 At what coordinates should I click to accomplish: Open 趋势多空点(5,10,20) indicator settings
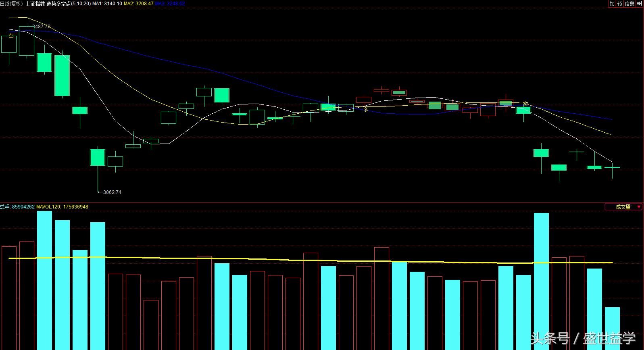click(x=69, y=4)
